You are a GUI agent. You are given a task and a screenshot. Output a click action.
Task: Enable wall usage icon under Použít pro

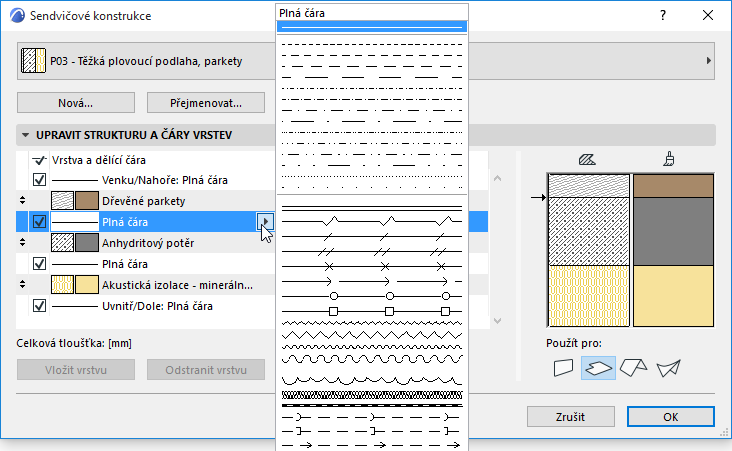[x=565, y=368]
